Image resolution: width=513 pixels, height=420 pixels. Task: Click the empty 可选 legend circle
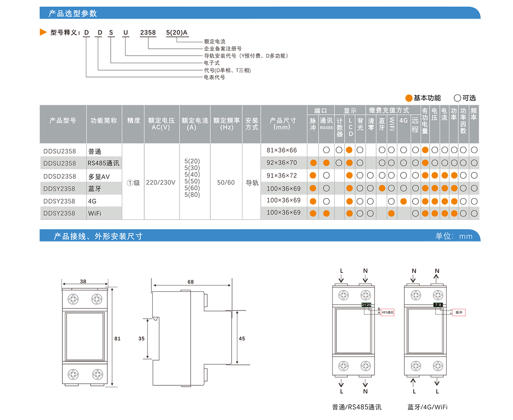(x=458, y=98)
